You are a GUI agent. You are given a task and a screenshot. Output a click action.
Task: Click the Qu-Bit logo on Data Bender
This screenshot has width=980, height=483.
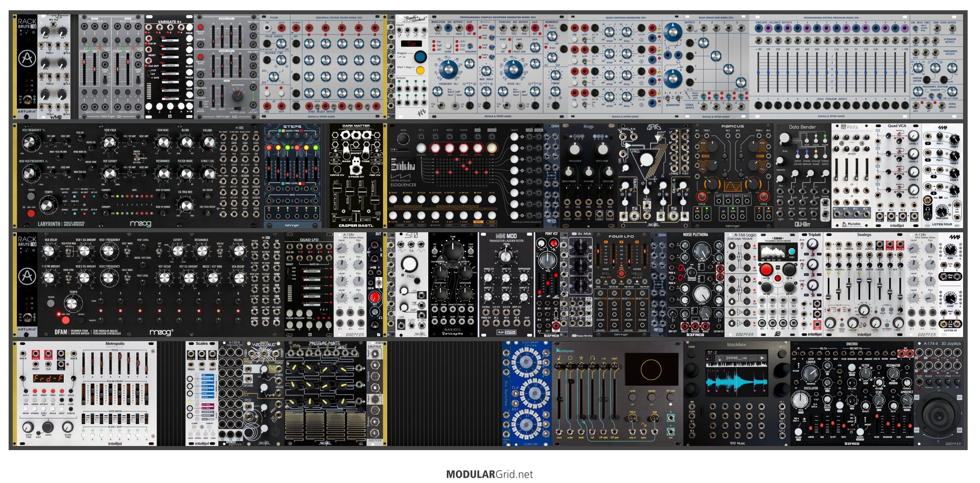pos(802,224)
